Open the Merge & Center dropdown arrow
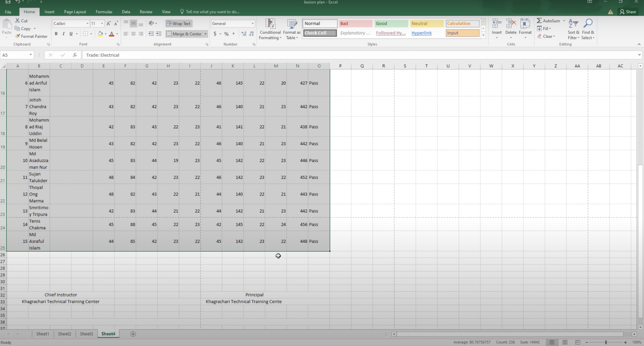 pyautogui.click(x=206, y=34)
